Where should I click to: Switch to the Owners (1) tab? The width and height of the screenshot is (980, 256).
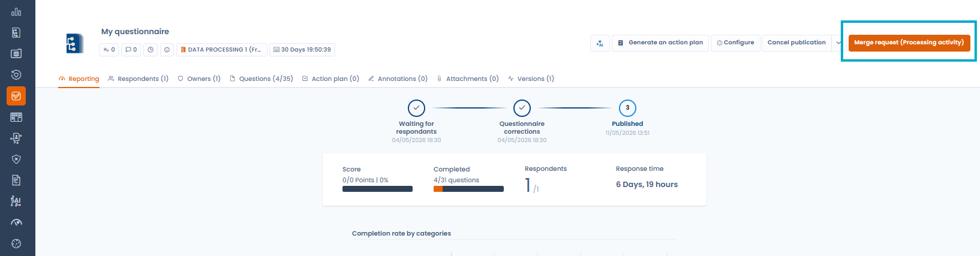(x=199, y=79)
